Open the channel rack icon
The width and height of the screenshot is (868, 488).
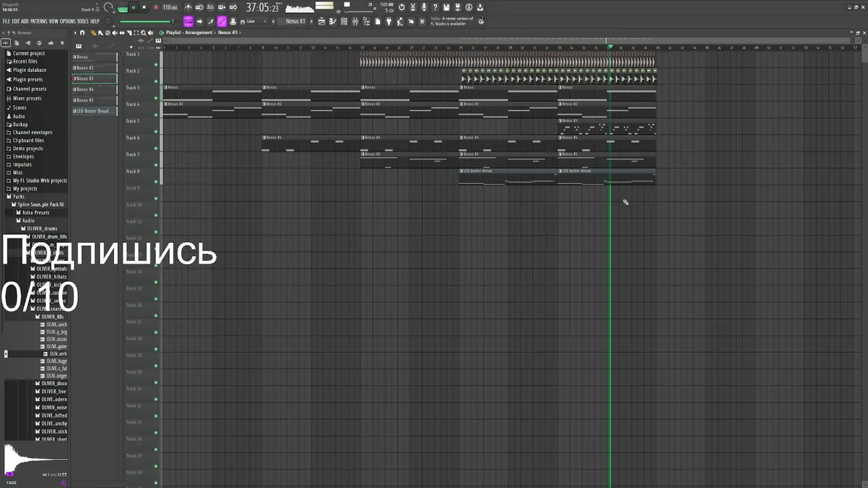pyautogui.click(x=344, y=21)
